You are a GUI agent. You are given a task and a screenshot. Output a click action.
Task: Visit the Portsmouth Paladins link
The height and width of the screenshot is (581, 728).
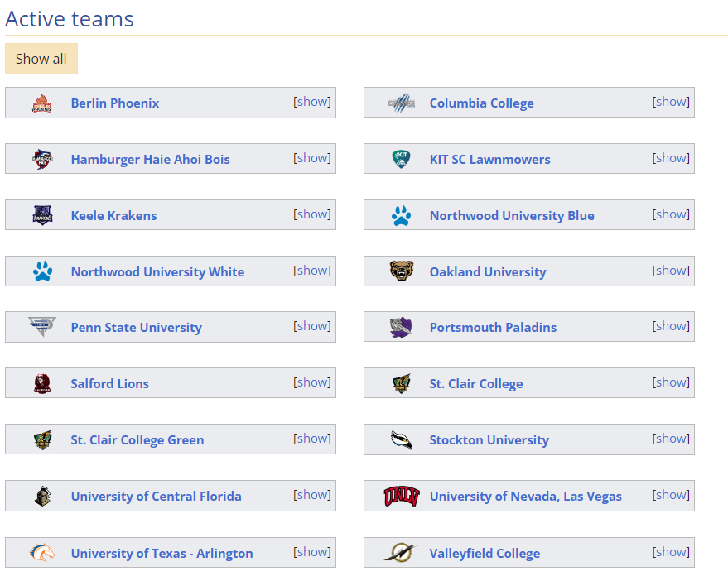493,327
